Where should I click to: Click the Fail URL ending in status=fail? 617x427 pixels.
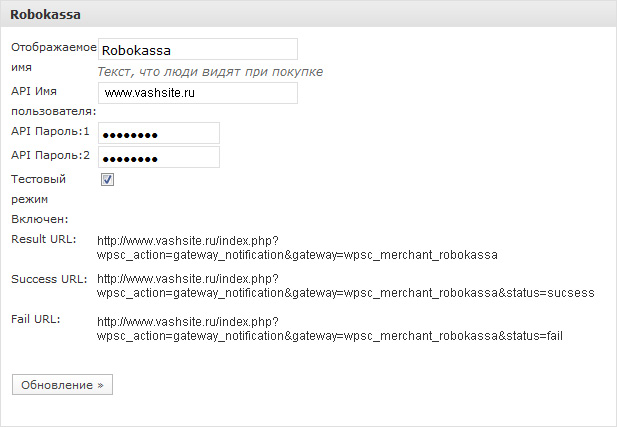coord(330,328)
